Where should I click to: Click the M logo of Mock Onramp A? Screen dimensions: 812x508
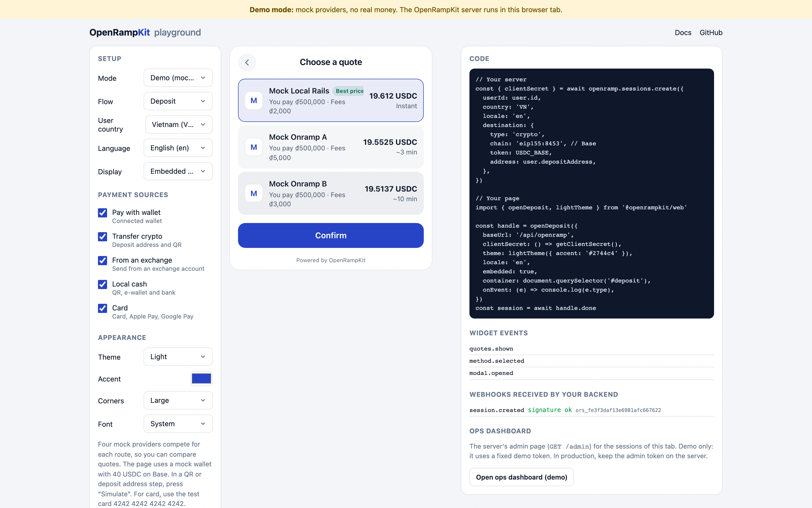coord(254,147)
